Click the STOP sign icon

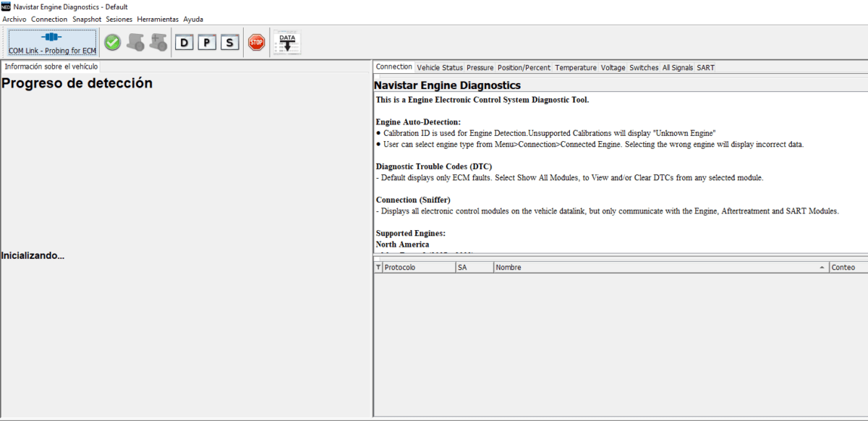[x=256, y=42]
